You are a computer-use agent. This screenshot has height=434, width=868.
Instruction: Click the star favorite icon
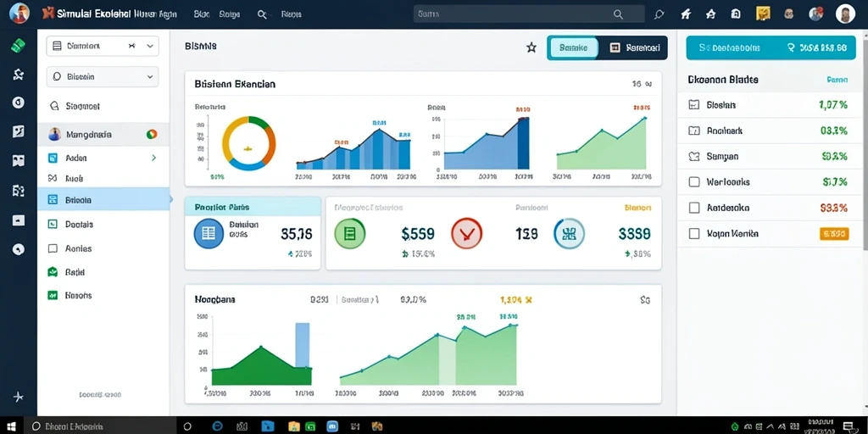[x=531, y=48]
